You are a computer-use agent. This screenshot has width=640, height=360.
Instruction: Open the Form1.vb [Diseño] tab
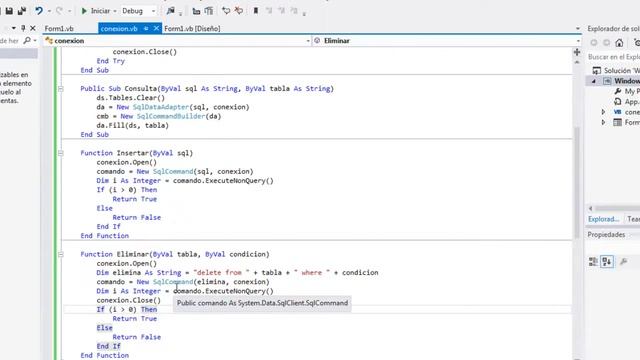pyautogui.click(x=192, y=29)
